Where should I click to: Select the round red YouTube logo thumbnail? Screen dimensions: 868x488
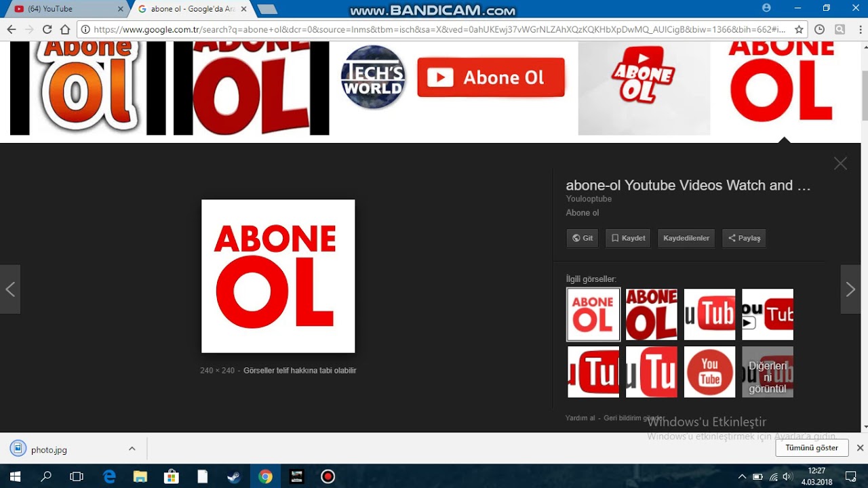(x=709, y=371)
